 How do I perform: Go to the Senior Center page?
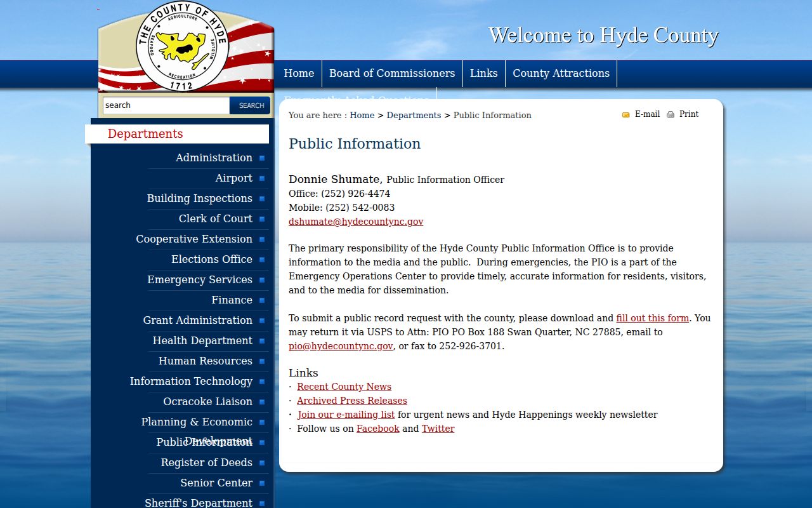click(216, 483)
